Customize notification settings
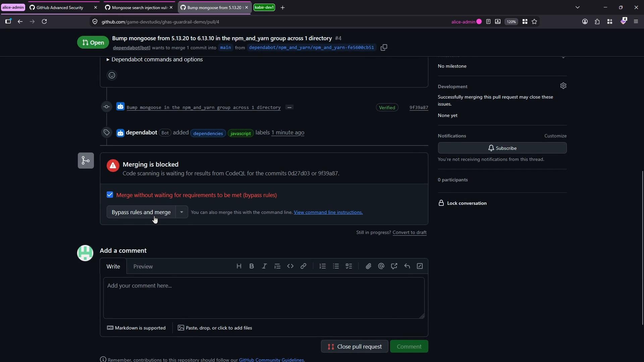 click(x=555, y=136)
